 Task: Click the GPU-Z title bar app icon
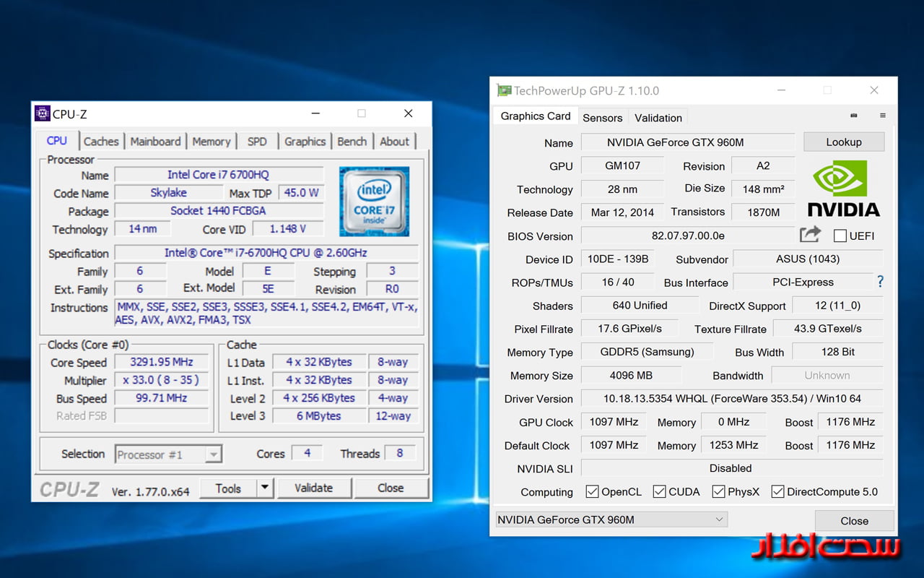tap(503, 91)
